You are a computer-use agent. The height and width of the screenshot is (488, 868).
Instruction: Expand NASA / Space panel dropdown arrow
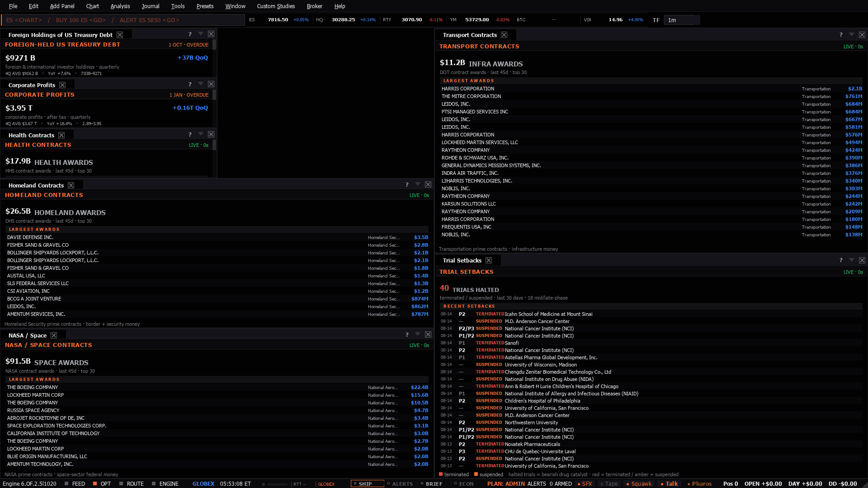click(x=418, y=334)
